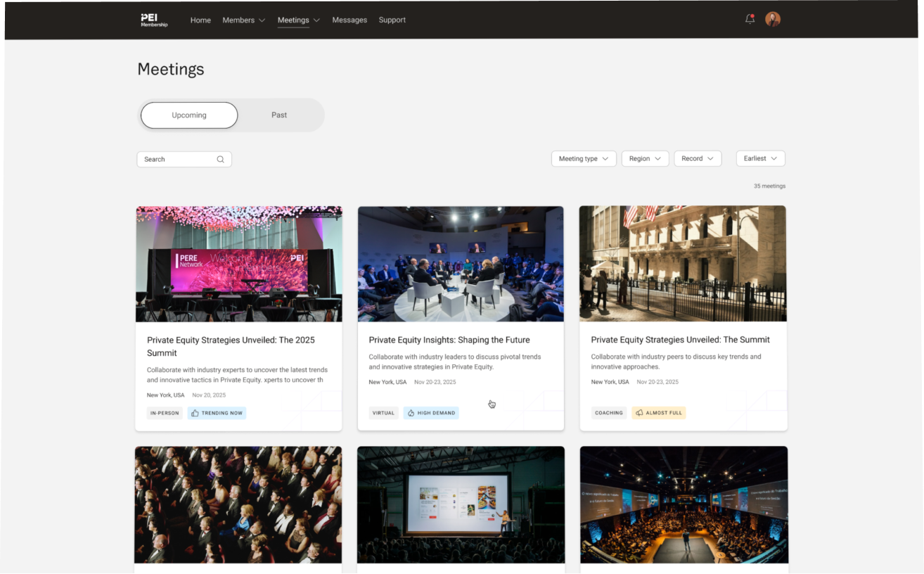This screenshot has height=574, width=924.
Task: Click the flame icon on High Demand badge
Action: click(411, 413)
